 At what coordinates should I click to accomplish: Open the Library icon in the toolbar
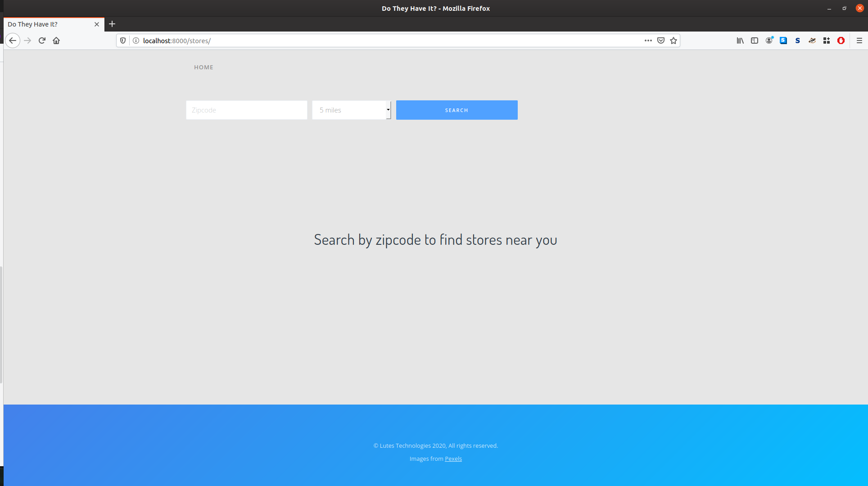(740, 40)
